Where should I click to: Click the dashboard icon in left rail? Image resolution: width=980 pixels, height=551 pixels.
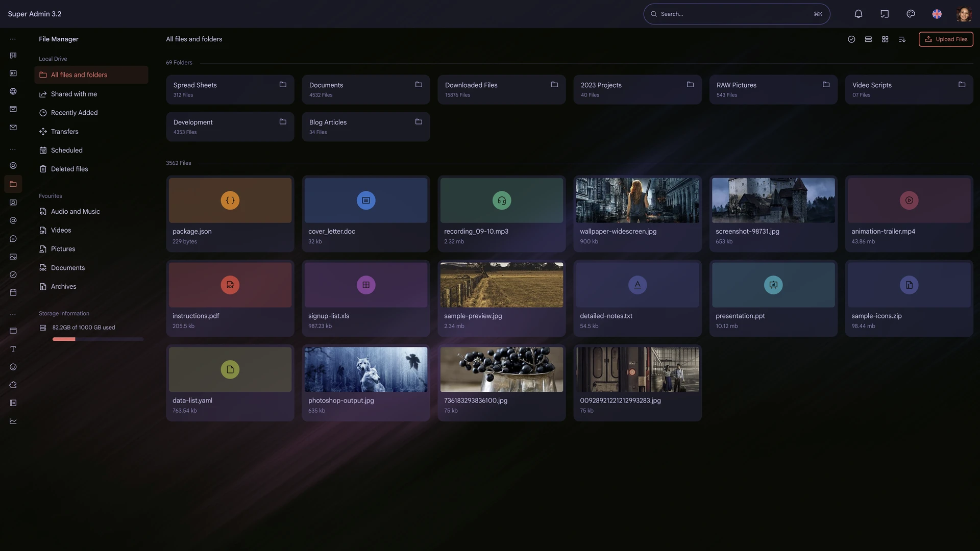click(x=13, y=56)
